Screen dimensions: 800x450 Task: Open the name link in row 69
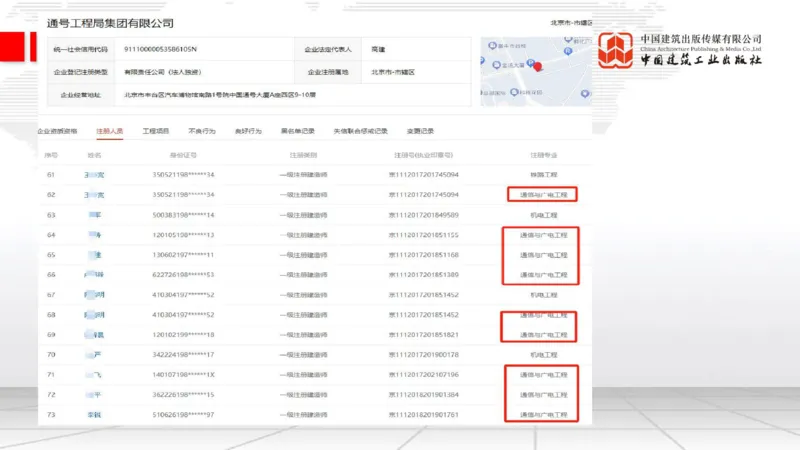(94, 335)
